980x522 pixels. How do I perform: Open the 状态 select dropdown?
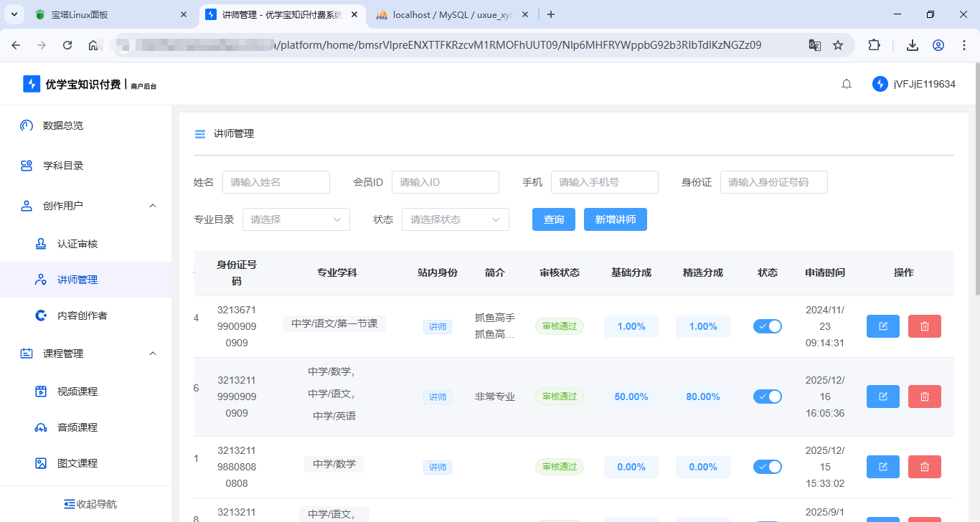coord(455,219)
